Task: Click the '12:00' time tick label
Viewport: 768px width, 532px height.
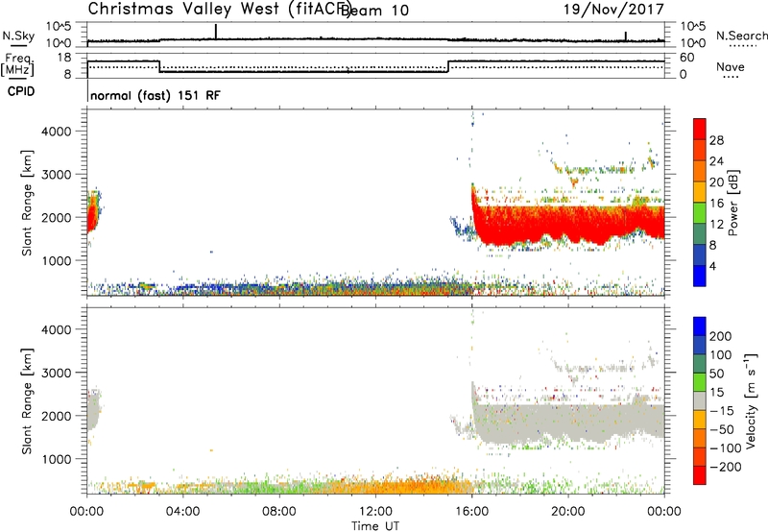Action: [x=375, y=512]
